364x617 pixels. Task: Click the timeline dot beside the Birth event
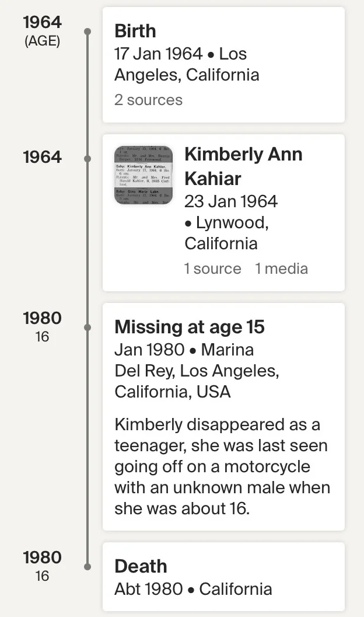pos(87,31)
